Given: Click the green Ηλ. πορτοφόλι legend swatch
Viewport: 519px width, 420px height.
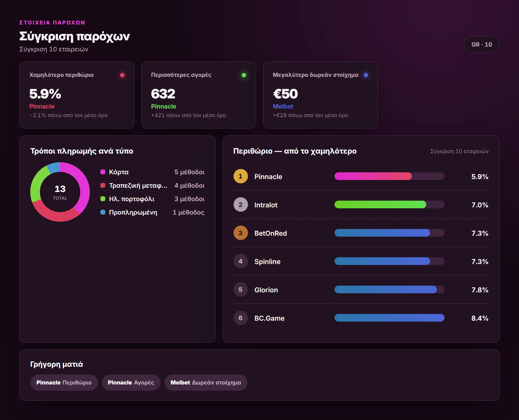Looking at the screenshot, I should tap(103, 199).
